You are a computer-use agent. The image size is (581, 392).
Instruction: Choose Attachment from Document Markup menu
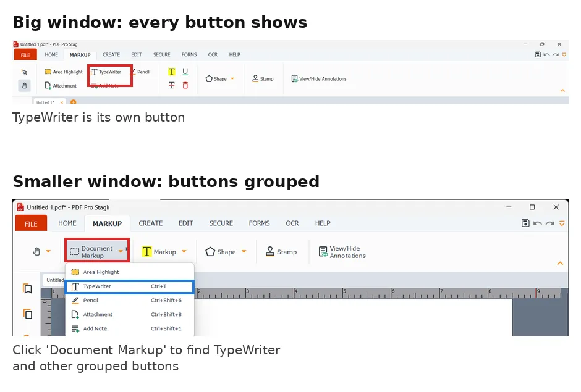[x=130, y=314]
